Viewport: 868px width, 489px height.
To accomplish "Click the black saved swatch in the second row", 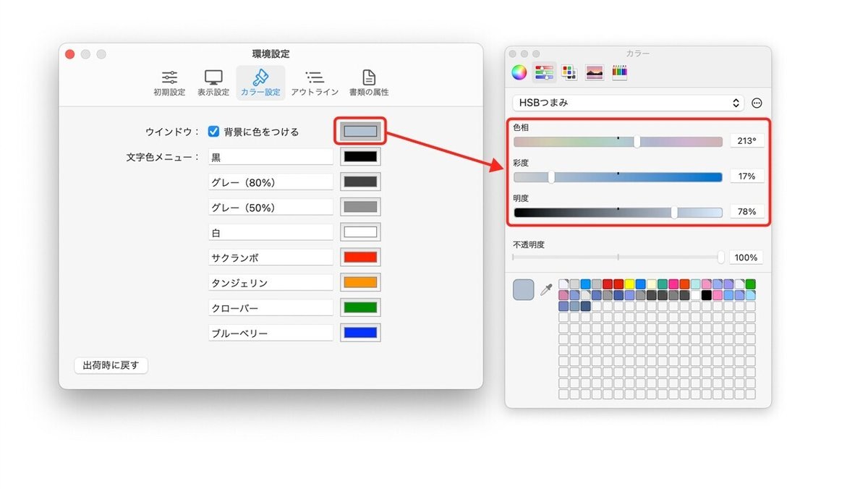I will click(x=707, y=295).
